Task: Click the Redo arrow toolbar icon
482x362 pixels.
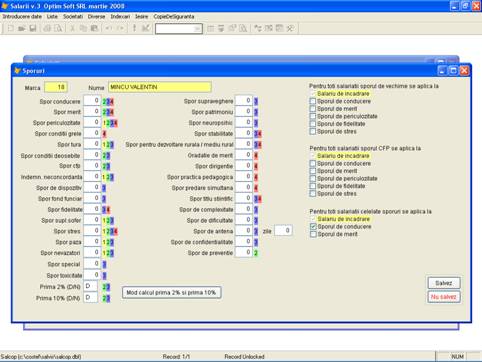Action: click(x=120, y=28)
